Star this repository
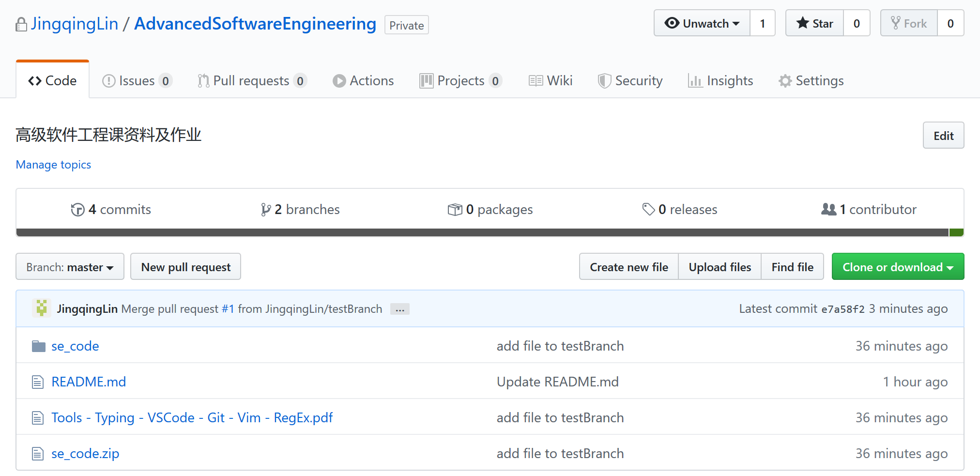This screenshot has width=980, height=476. tap(815, 23)
